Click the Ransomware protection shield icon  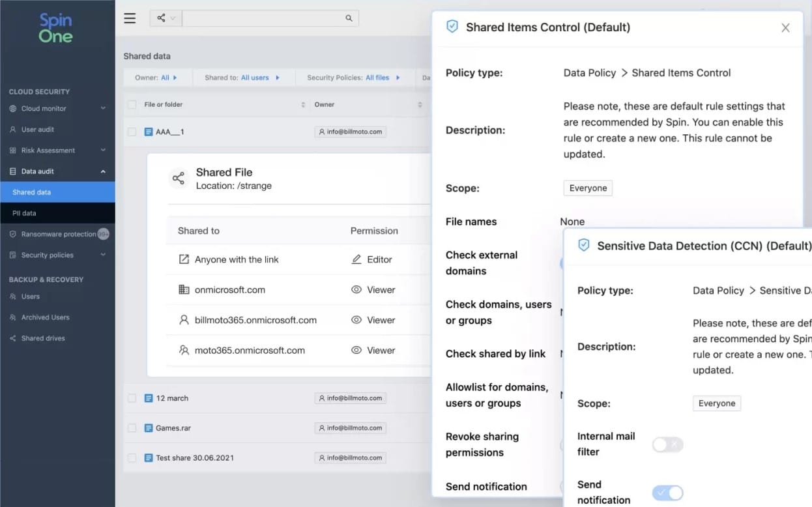(13, 234)
